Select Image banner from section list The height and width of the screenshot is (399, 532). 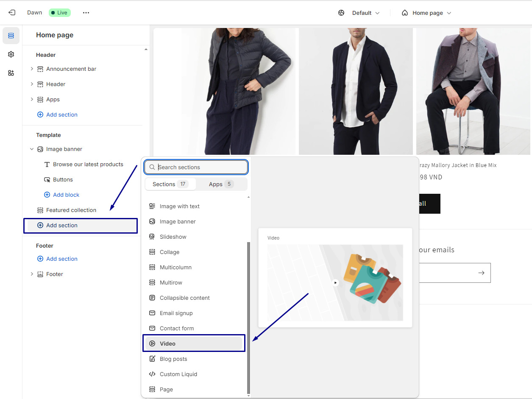[194, 221]
